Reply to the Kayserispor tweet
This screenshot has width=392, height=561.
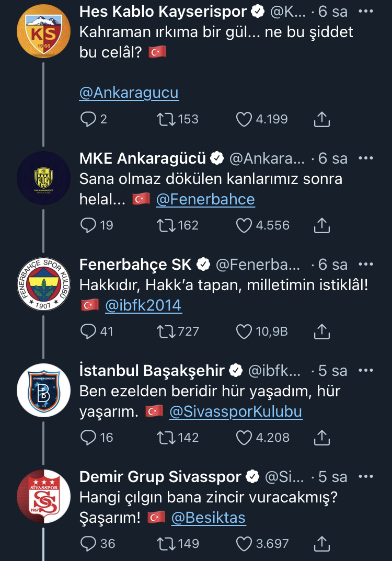pyautogui.click(x=88, y=119)
